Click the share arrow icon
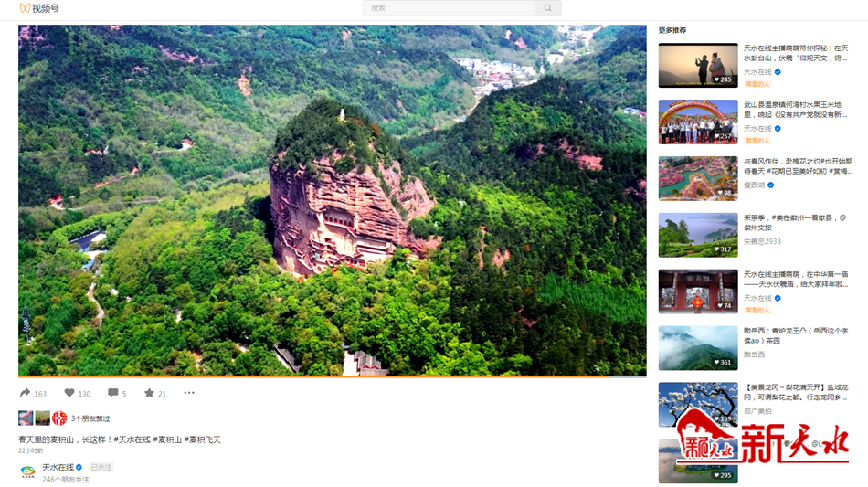This screenshot has width=868, height=487. 25,393
